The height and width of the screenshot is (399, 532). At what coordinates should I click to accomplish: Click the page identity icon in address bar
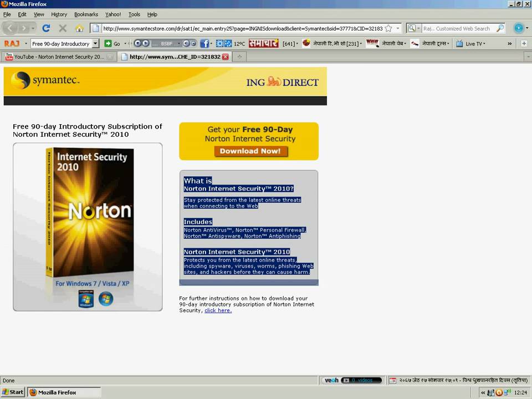[x=96, y=28]
